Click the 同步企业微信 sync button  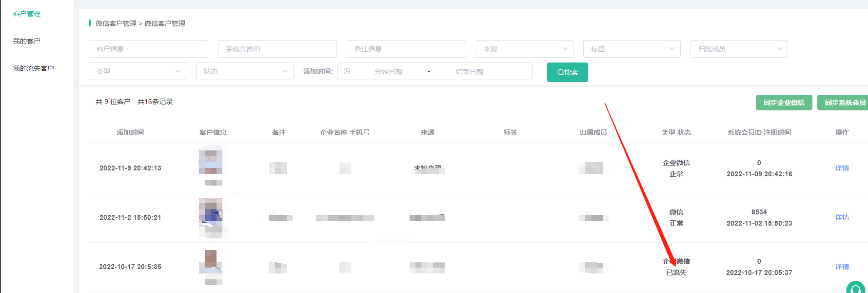(784, 103)
